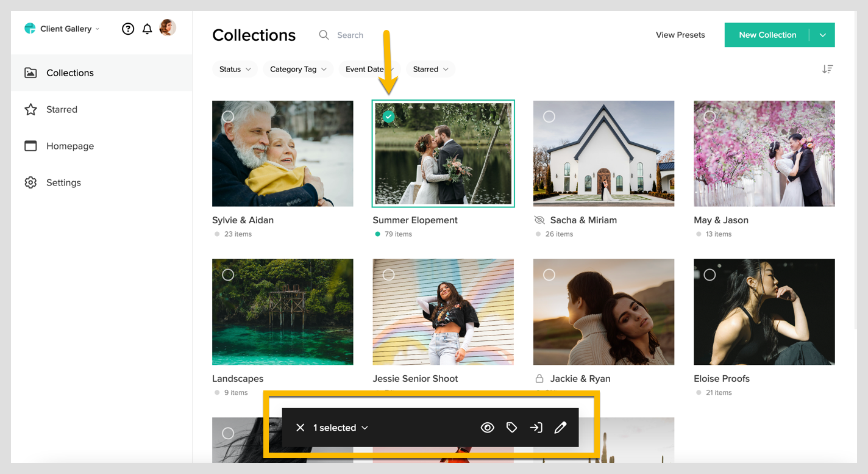Deselect the Summer Elopement checkmark
The height and width of the screenshot is (474, 868).
[388, 117]
